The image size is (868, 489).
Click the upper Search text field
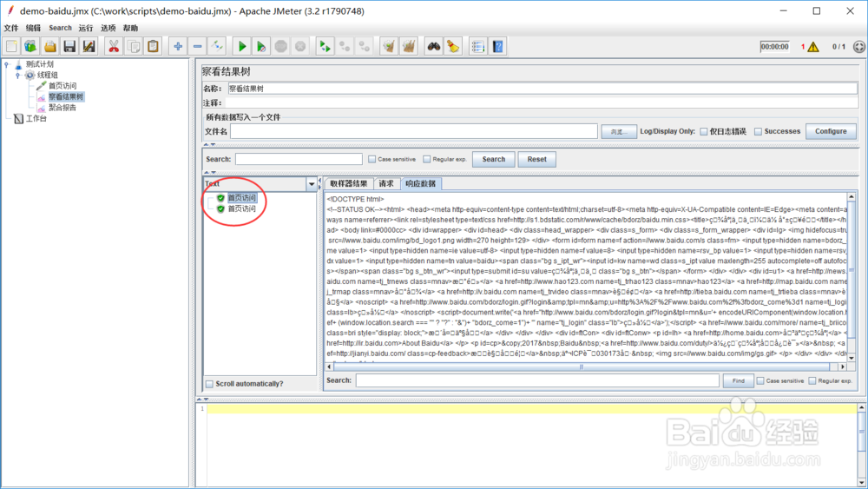tap(299, 160)
